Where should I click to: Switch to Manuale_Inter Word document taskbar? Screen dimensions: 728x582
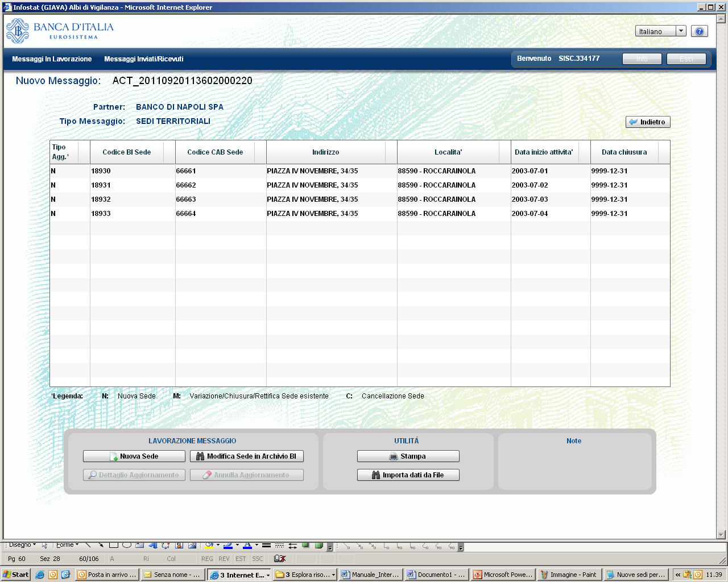[371, 575]
